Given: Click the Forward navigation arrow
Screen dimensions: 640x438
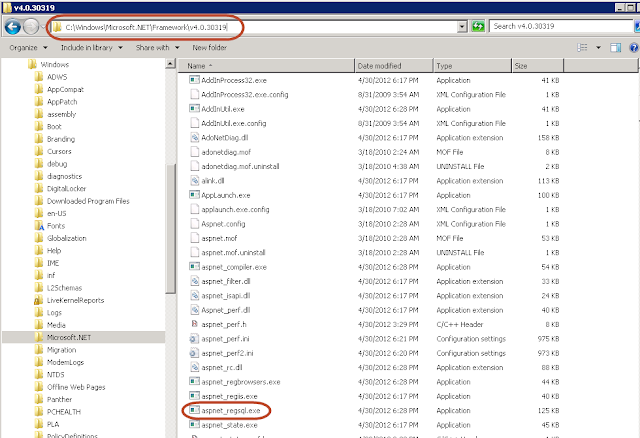Looking at the screenshot, I should [x=31, y=27].
